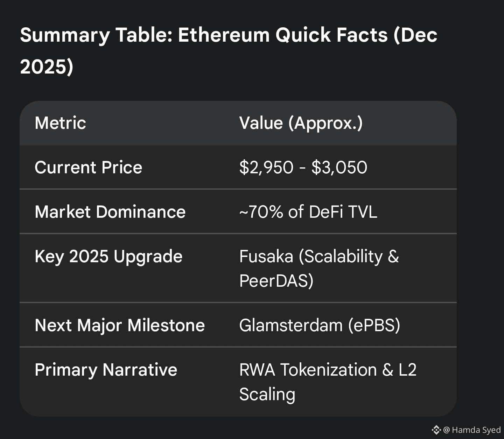Click the Value (Approx.) column header

coord(301,123)
